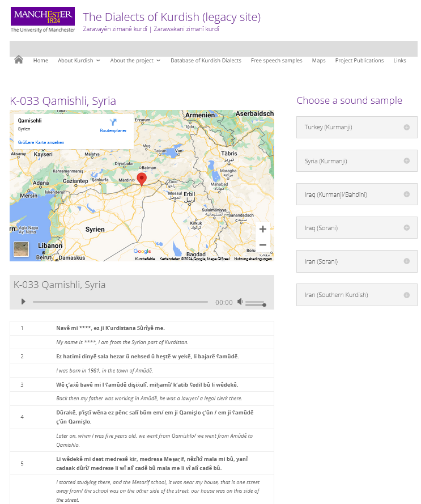The width and height of the screenshot is (421, 504).
Task: Click row number 4 in transcript table
Action: (22, 417)
